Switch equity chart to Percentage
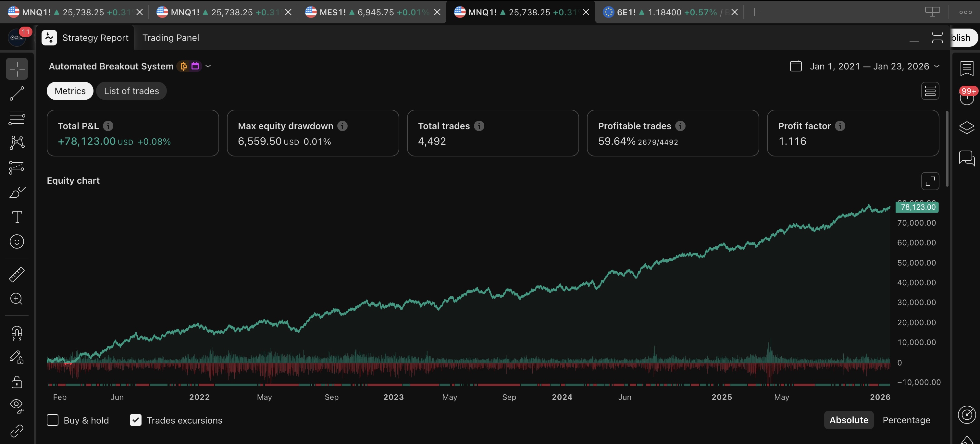The image size is (980, 444). pos(906,420)
